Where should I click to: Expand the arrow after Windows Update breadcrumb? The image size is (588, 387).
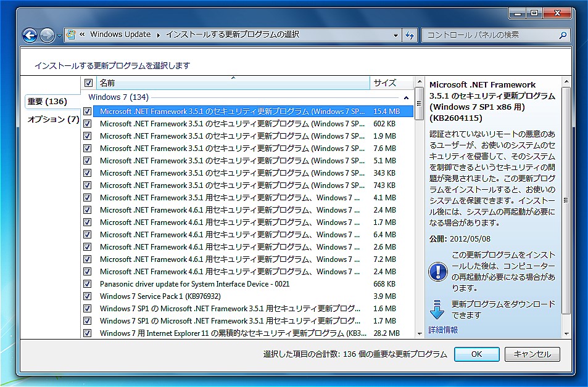coord(158,35)
